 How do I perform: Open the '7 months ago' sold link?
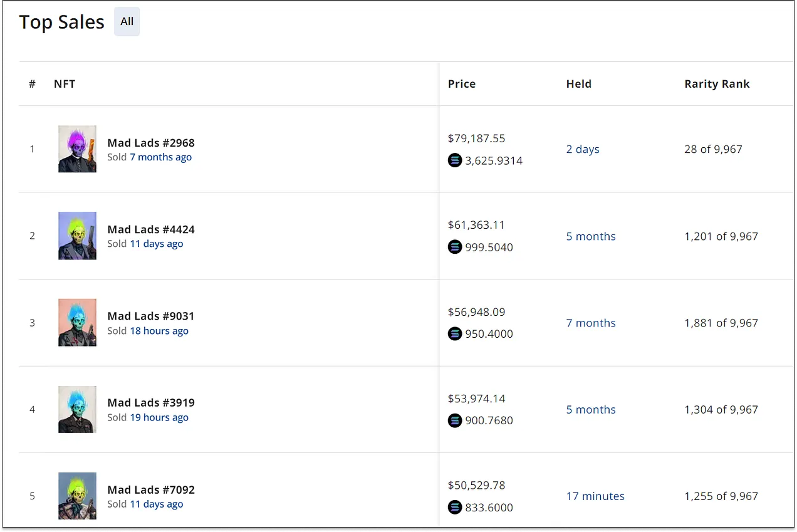point(160,157)
